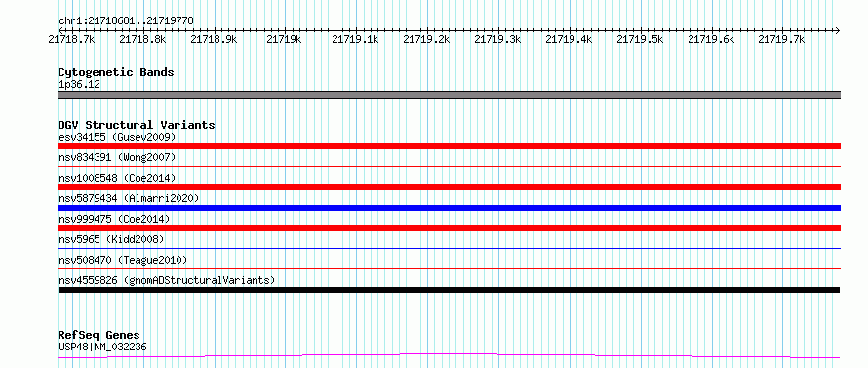Select the black nsv4559826 variant bar

pyautogui.click(x=449, y=290)
